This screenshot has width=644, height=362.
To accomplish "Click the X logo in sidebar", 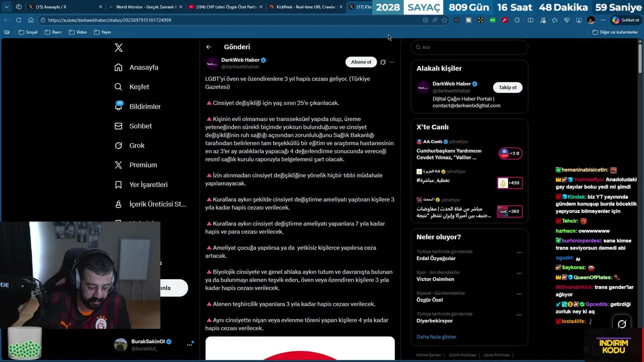I will tap(119, 48).
